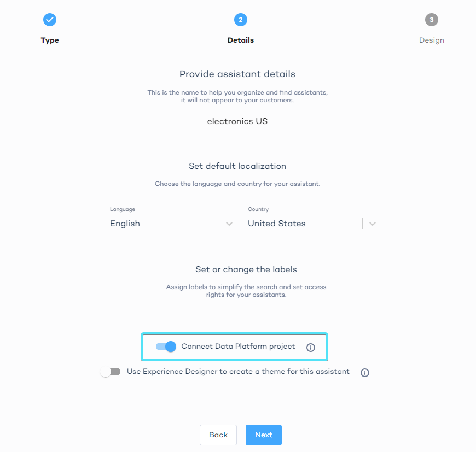Click the completed Type step checkmark icon
This screenshot has height=452, width=476.
pos(50,20)
